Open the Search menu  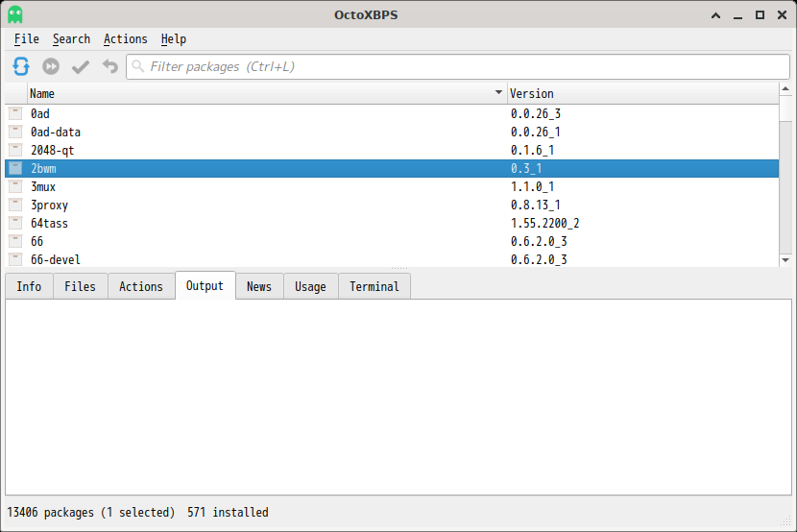point(71,39)
